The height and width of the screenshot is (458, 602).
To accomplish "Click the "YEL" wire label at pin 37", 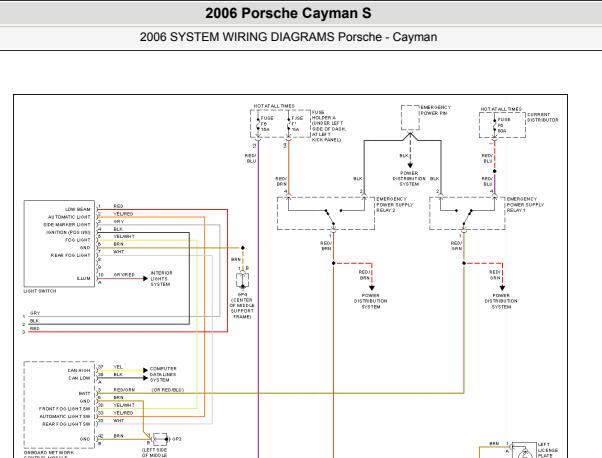I will (118, 367).
